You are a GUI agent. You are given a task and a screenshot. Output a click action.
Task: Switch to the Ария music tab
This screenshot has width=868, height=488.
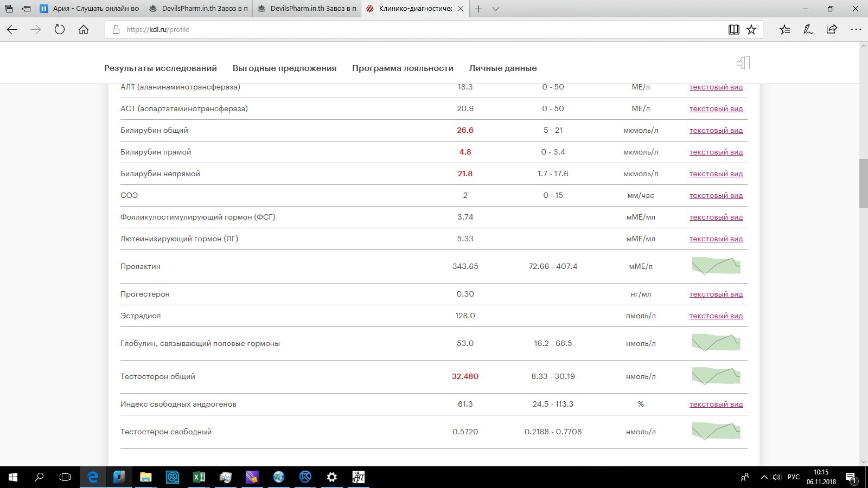click(90, 9)
